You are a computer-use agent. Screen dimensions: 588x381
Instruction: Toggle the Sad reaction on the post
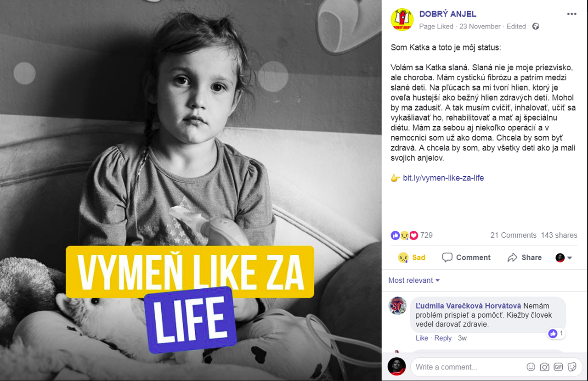(412, 258)
